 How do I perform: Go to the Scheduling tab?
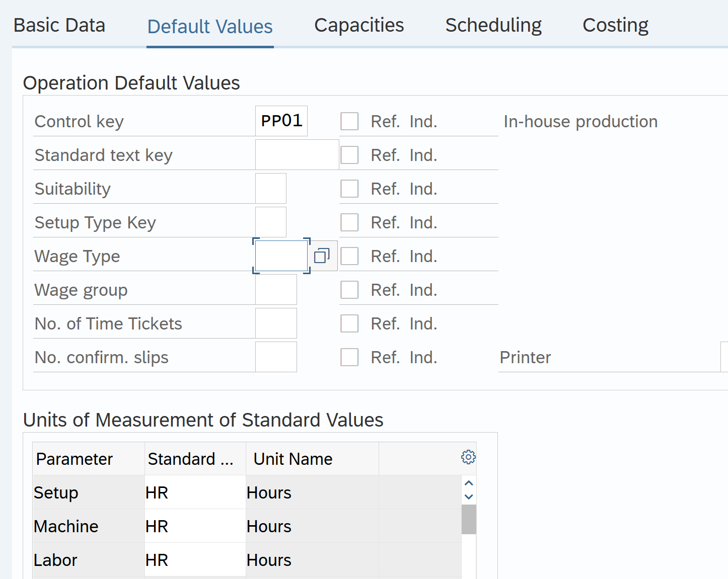pos(493,25)
